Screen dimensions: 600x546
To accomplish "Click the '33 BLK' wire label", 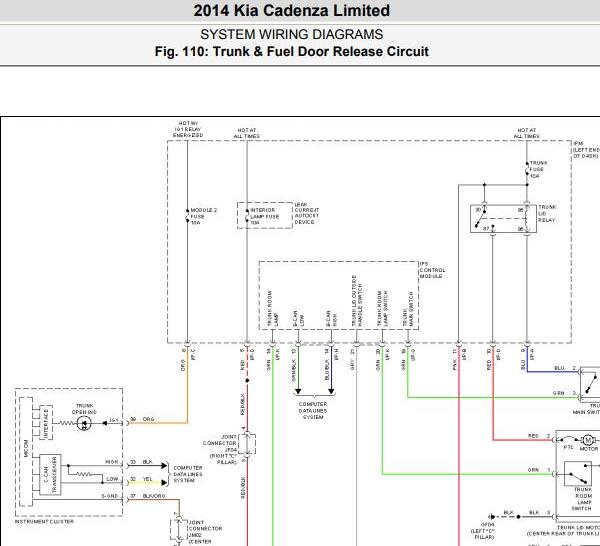I will pos(141,462).
